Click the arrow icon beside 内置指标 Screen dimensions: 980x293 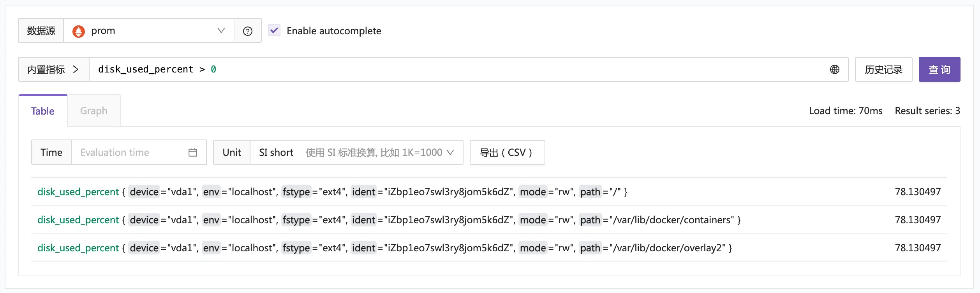pyautogui.click(x=76, y=69)
